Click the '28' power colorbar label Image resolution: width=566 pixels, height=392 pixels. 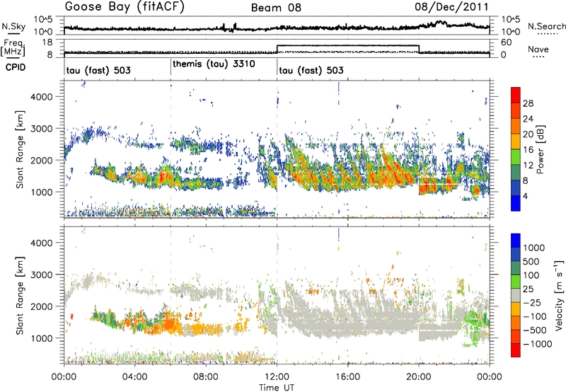point(528,103)
